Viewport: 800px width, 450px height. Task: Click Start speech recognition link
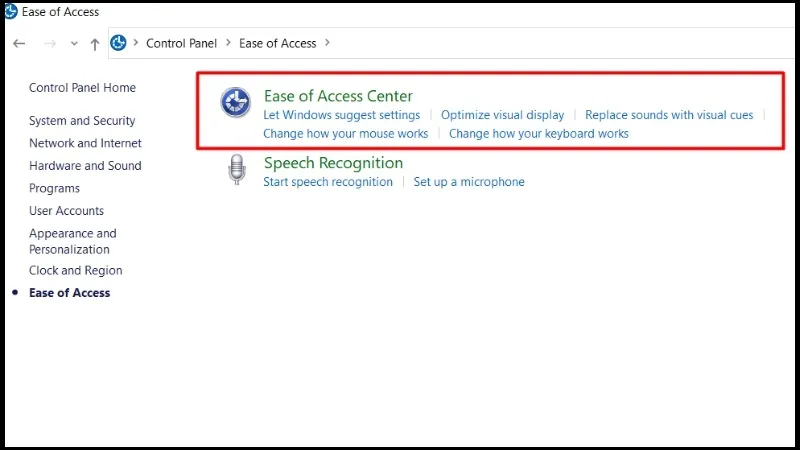click(x=328, y=182)
